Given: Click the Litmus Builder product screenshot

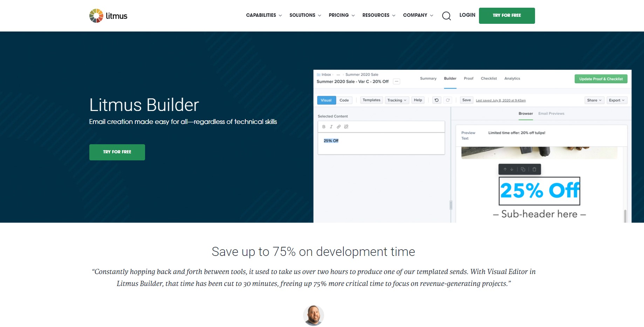Looking at the screenshot, I should (x=472, y=146).
